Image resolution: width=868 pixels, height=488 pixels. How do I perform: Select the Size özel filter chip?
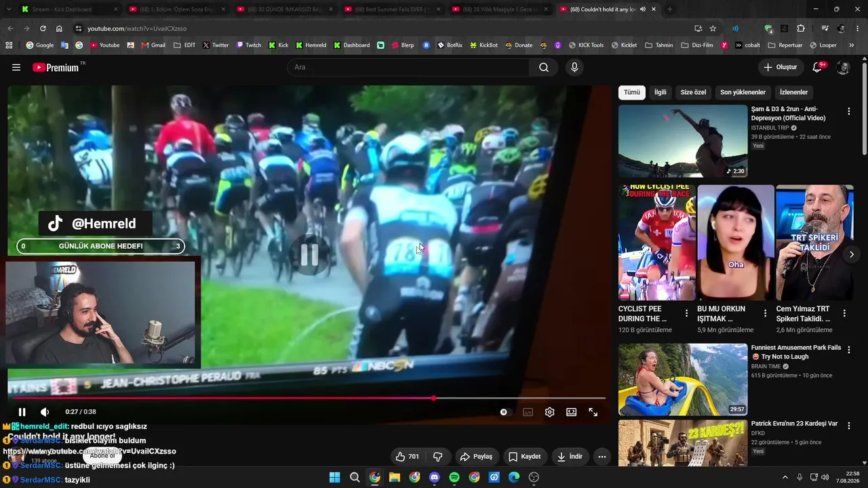(x=693, y=92)
